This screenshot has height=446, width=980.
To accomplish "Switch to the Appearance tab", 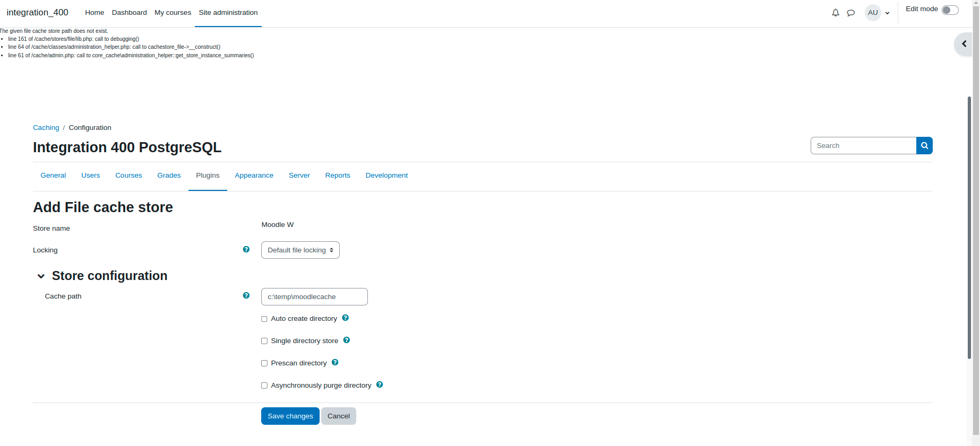I will pos(254,176).
